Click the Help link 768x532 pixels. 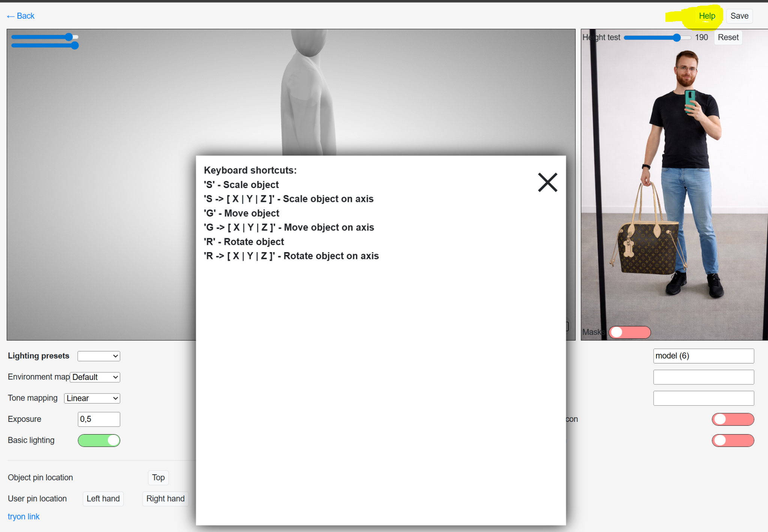tap(707, 16)
